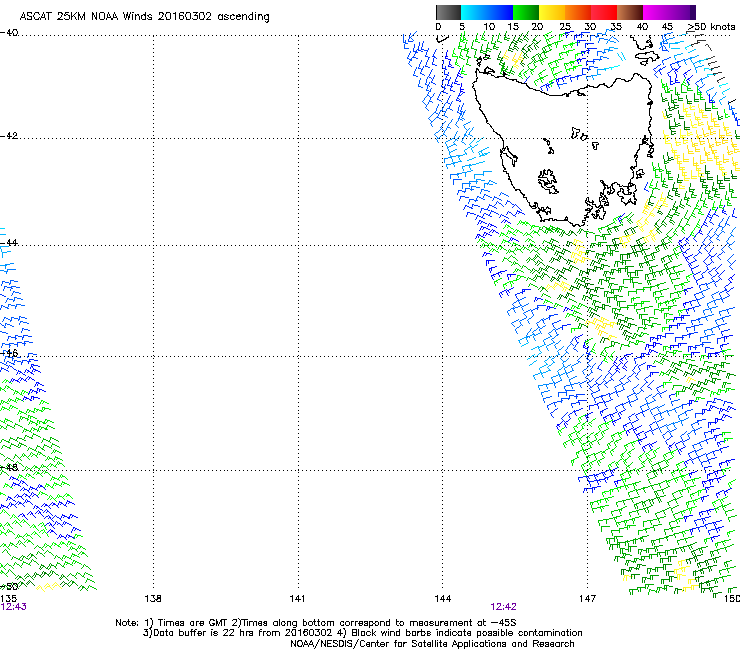Click the "-42" latitude label
Viewport: 740px width, 650px height.
tap(9, 136)
